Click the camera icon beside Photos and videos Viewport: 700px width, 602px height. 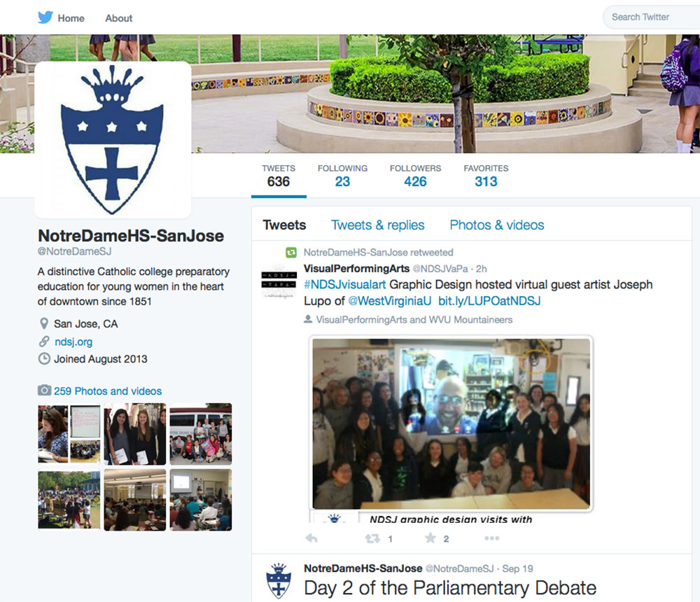click(44, 391)
